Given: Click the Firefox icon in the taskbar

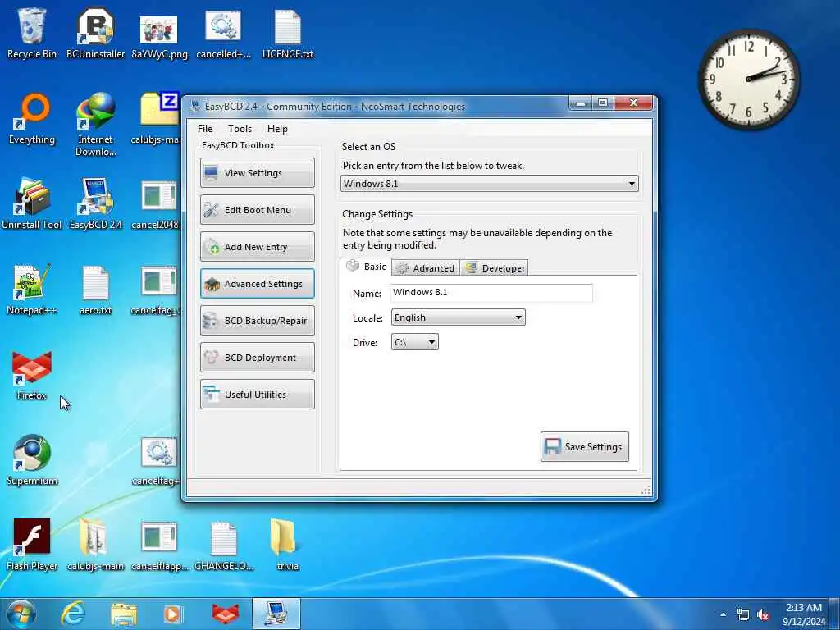Looking at the screenshot, I should [226, 614].
